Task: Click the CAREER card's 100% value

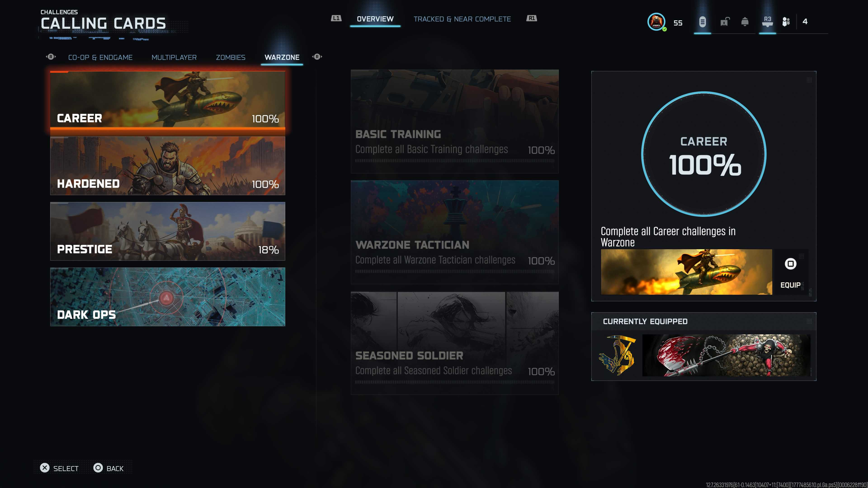Action: pos(266,119)
